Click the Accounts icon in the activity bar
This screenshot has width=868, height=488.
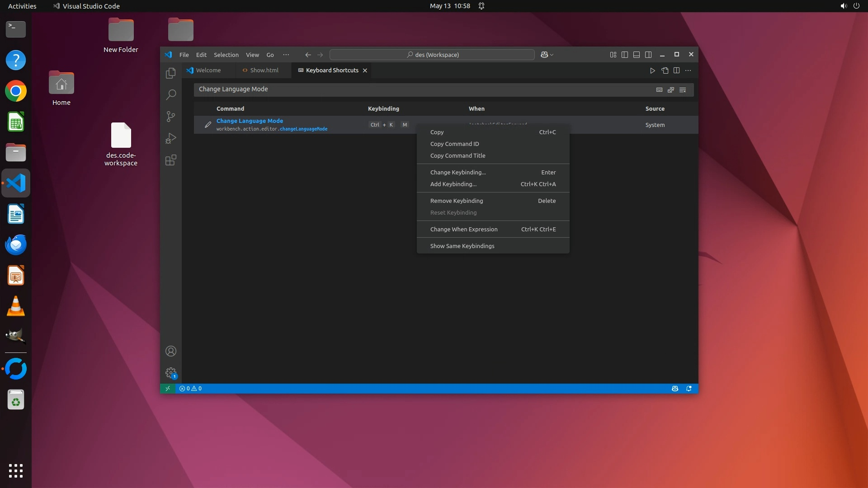click(x=170, y=351)
